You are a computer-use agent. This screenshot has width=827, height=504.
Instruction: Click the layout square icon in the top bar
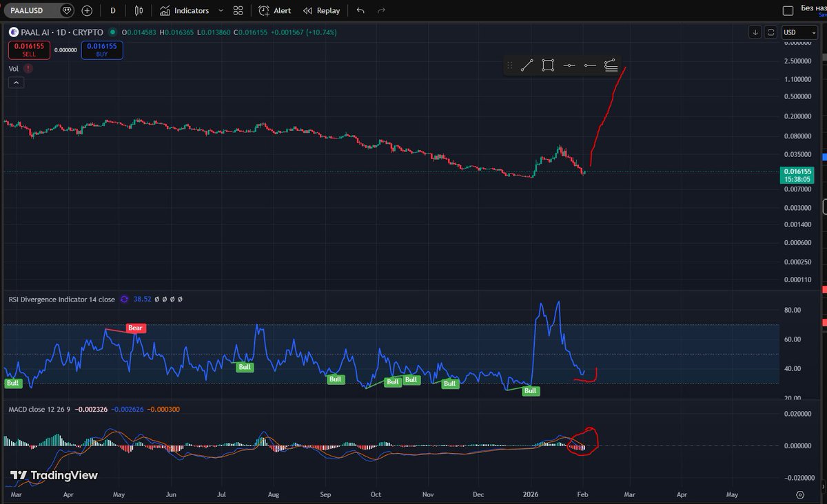point(788,10)
